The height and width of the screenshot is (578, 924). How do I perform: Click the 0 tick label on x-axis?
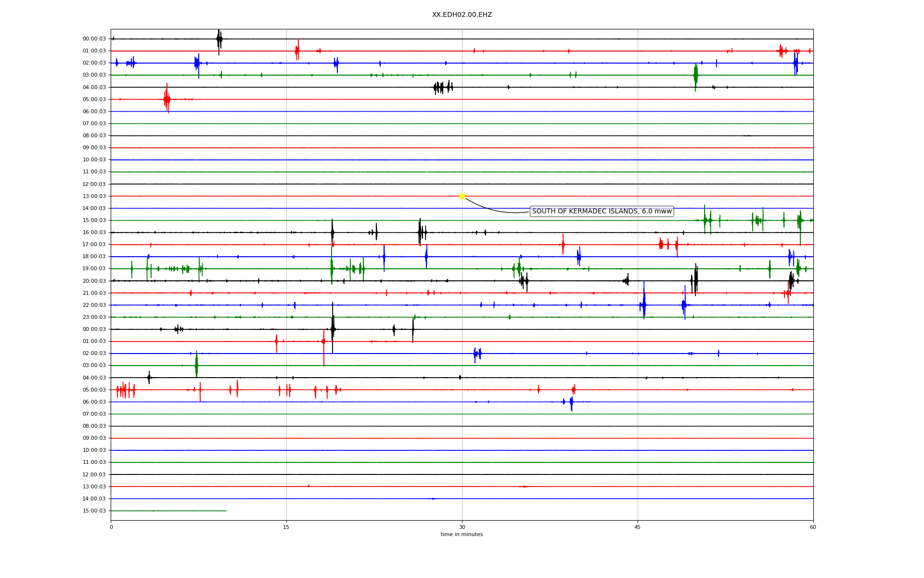coord(111,527)
